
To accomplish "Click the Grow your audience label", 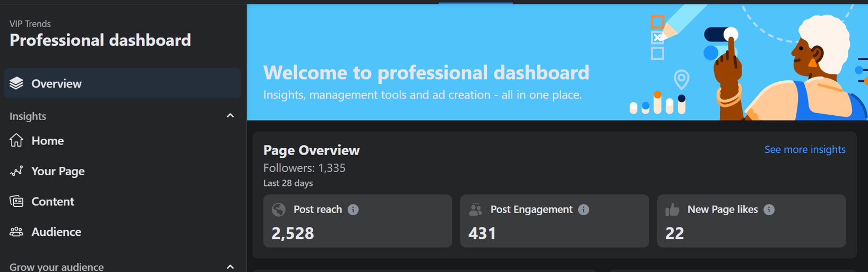I will point(57,267).
